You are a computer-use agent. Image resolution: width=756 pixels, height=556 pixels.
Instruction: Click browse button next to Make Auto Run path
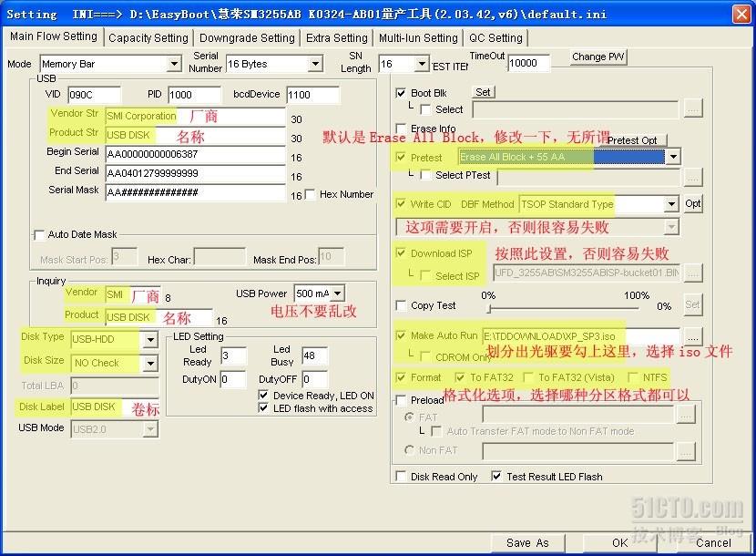(x=693, y=336)
